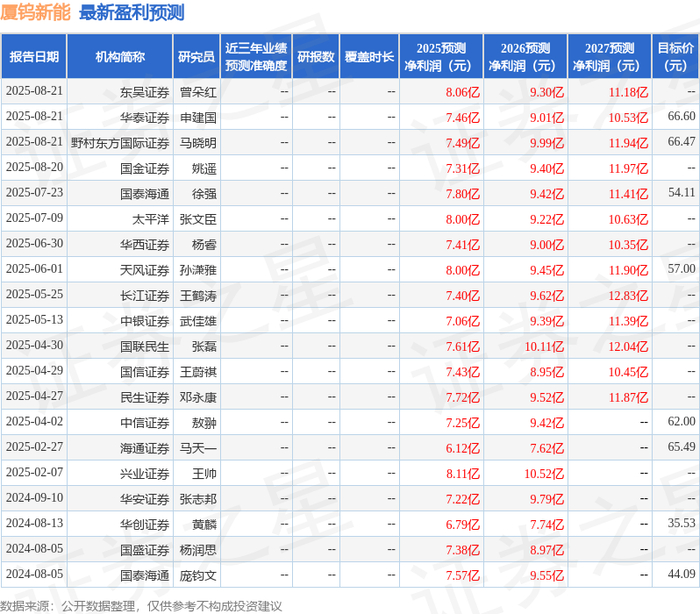Viewport: 700px width, 614px height.
Task: Click analyst name 王鹤涛
Action: pos(198,296)
